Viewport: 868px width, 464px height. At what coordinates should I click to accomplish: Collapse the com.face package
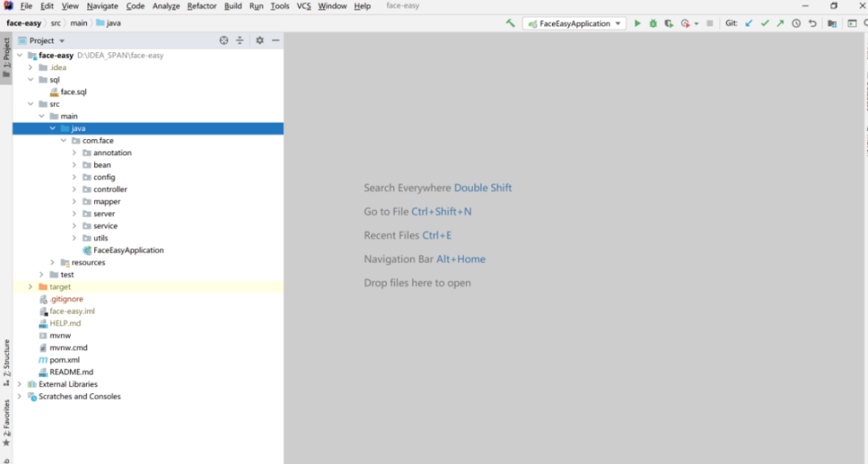point(63,140)
